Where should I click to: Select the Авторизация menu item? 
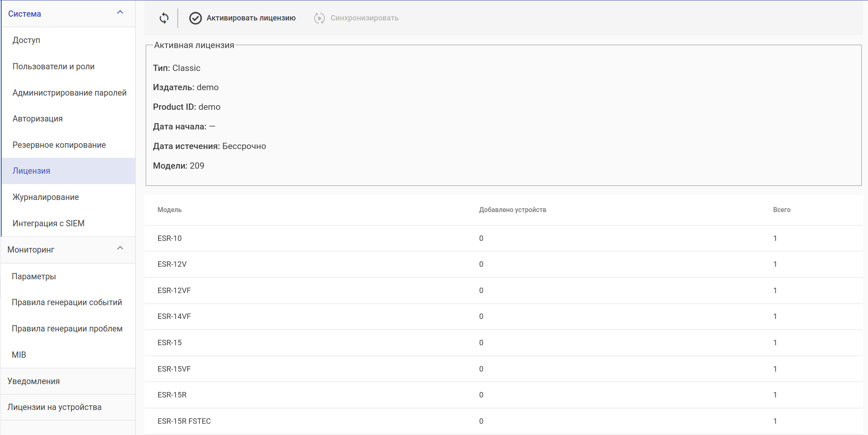(x=38, y=119)
